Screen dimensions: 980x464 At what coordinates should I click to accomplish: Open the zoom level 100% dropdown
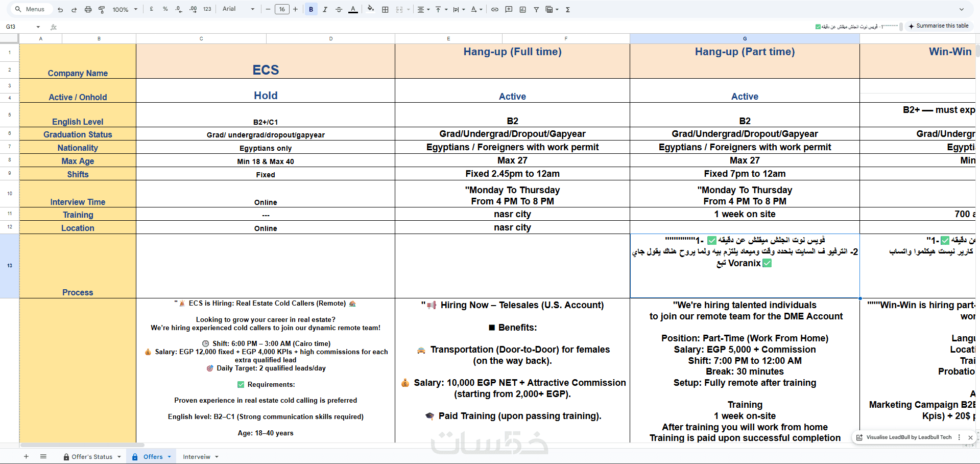pos(125,9)
